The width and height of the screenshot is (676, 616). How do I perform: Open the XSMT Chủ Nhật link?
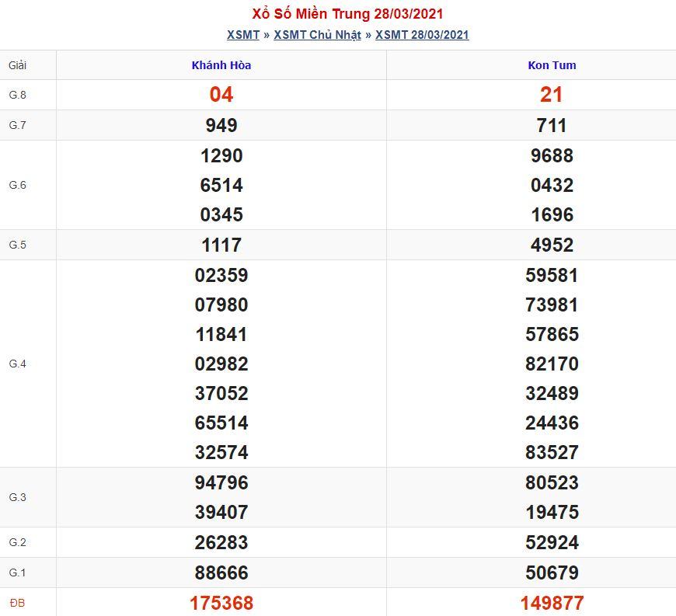(317, 35)
